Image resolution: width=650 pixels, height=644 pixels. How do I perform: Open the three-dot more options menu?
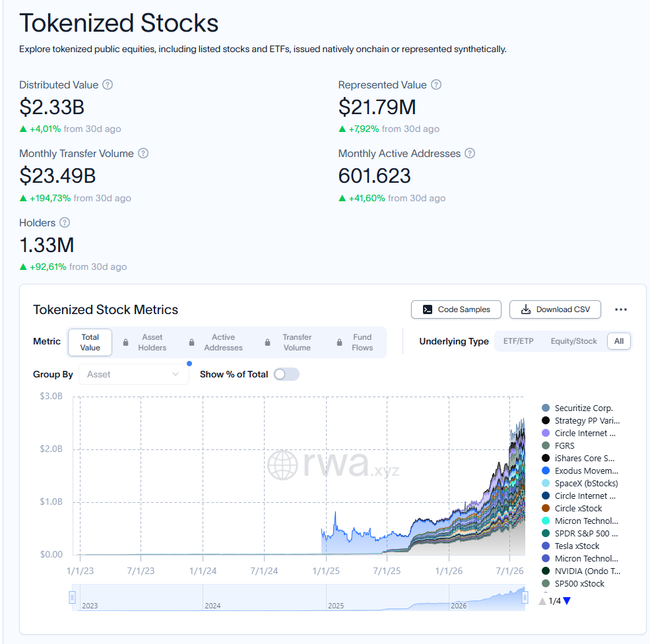click(620, 309)
